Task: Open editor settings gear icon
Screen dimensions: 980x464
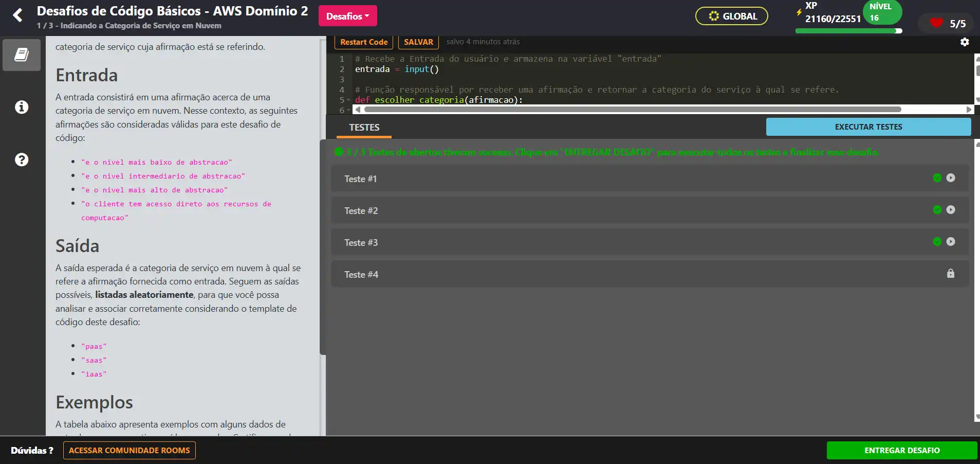Action: 965,42
